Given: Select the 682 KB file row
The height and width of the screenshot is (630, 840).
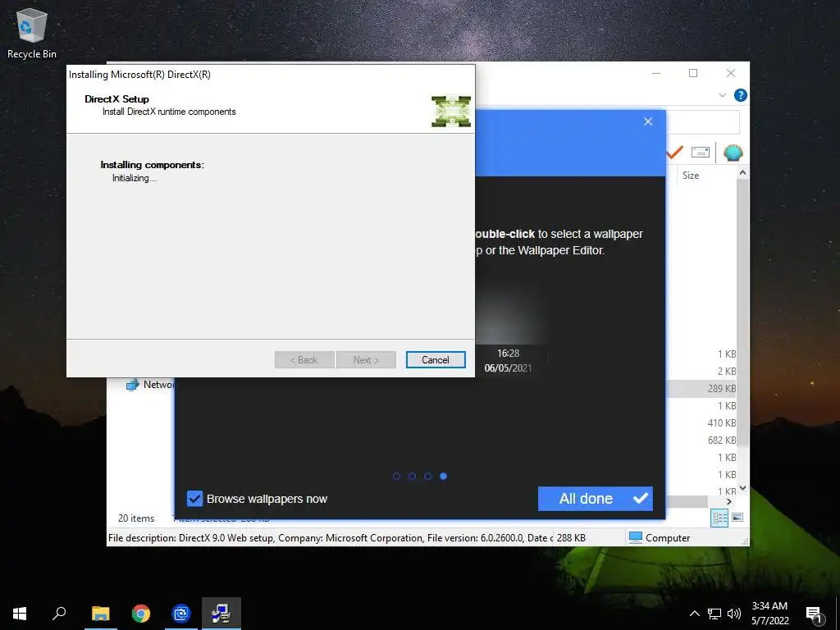Looking at the screenshot, I should [x=702, y=440].
